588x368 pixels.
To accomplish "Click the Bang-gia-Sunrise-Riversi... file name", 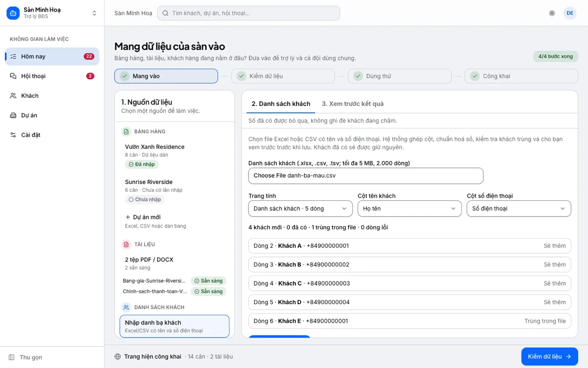I will (x=154, y=281).
